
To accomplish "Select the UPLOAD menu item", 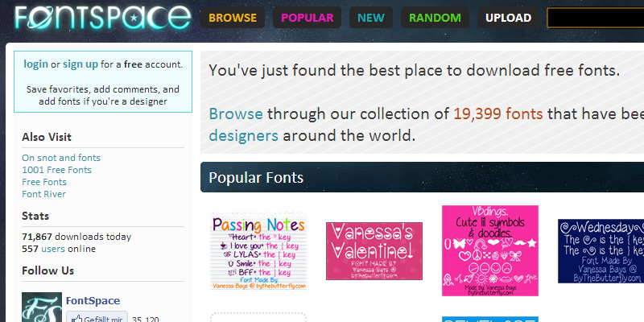I will coord(508,18).
